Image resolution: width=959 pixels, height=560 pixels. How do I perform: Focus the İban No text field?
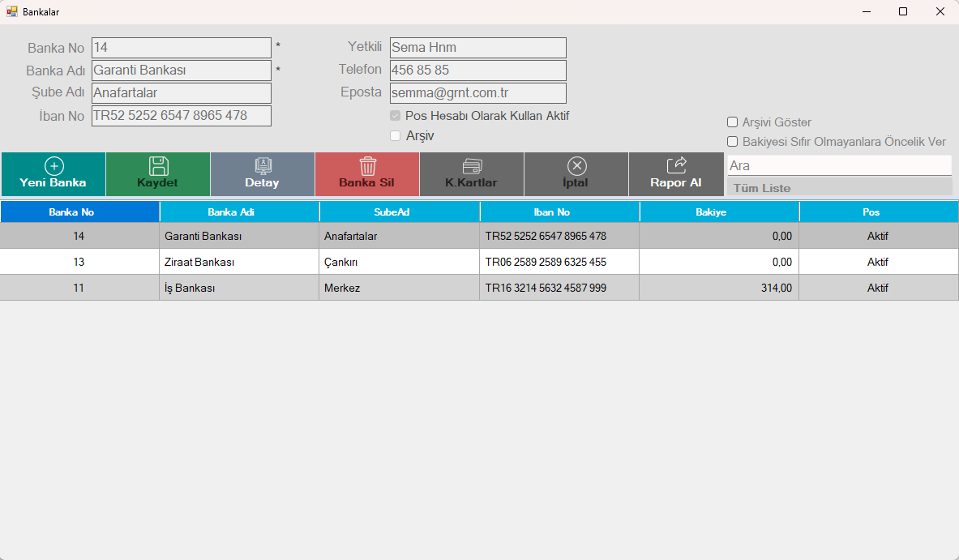coord(181,116)
